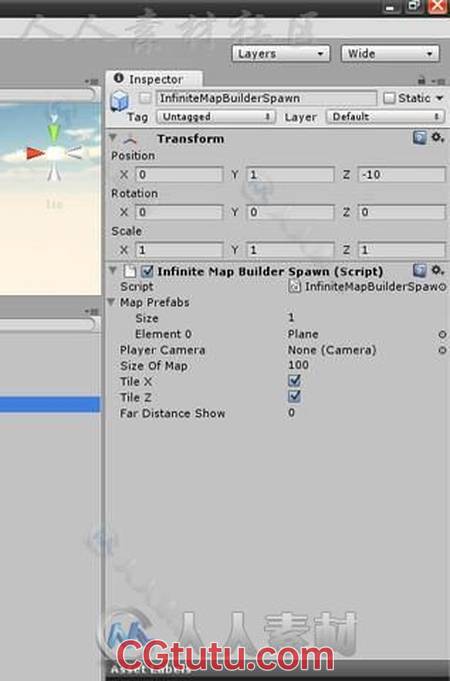Collapse the Map Prefabs array
Viewport: 450px width, 681px height.
pos(112,302)
